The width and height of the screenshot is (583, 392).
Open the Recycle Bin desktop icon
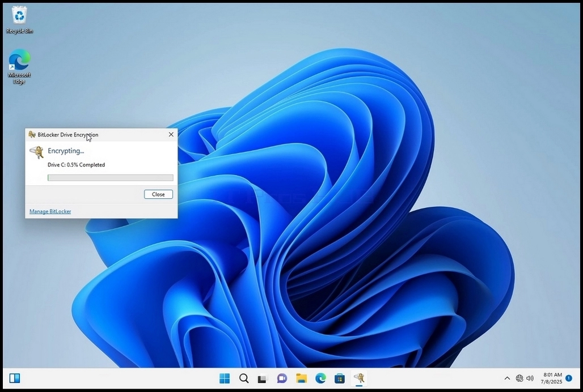click(x=19, y=21)
